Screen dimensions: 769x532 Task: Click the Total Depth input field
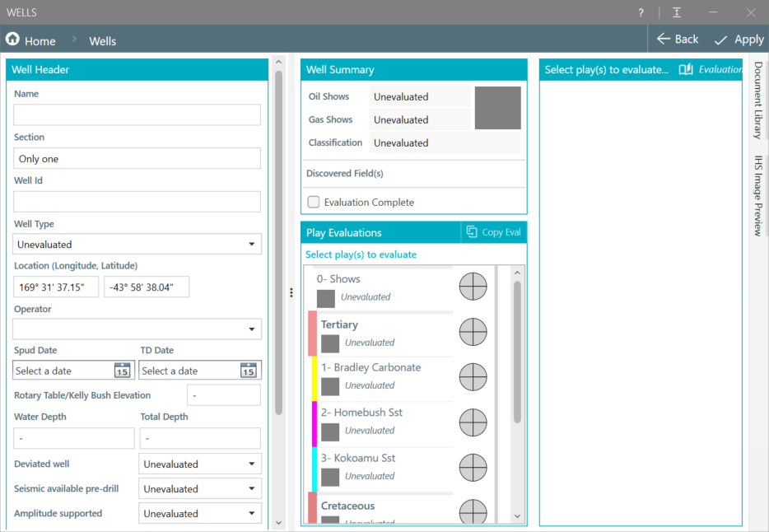(200, 438)
